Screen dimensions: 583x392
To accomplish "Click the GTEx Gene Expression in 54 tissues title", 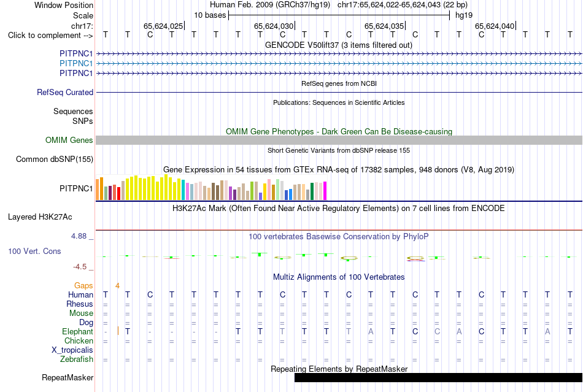I will (x=339, y=170).
